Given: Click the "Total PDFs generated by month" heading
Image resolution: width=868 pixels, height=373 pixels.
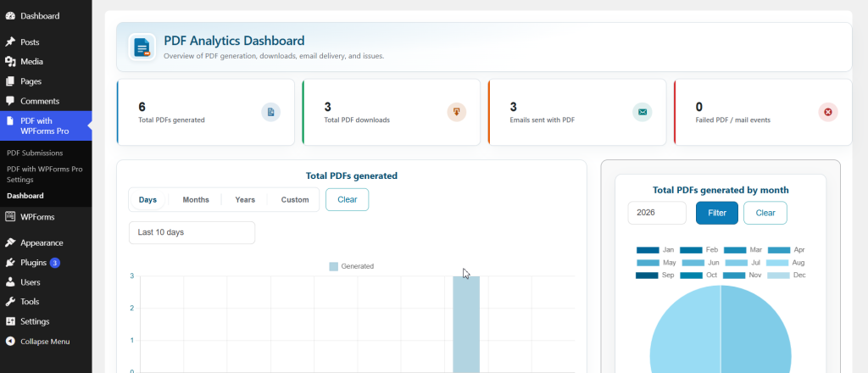Looking at the screenshot, I should pyautogui.click(x=721, y=191).
